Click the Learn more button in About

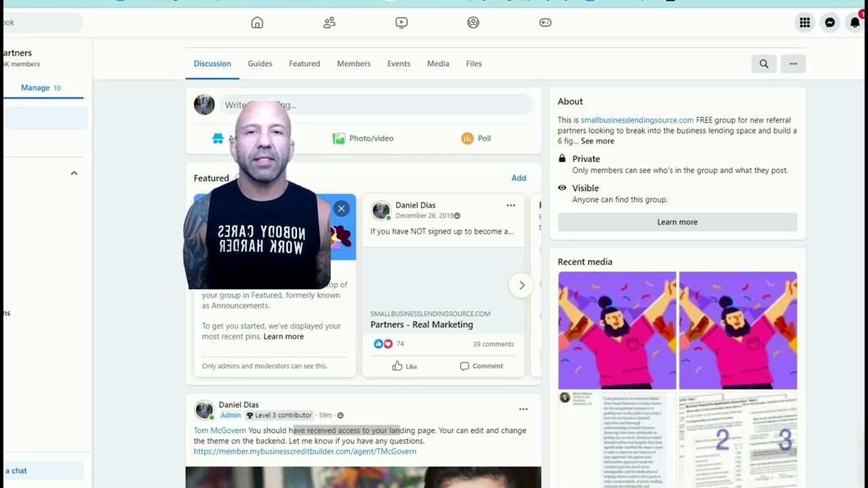(677, 222)
